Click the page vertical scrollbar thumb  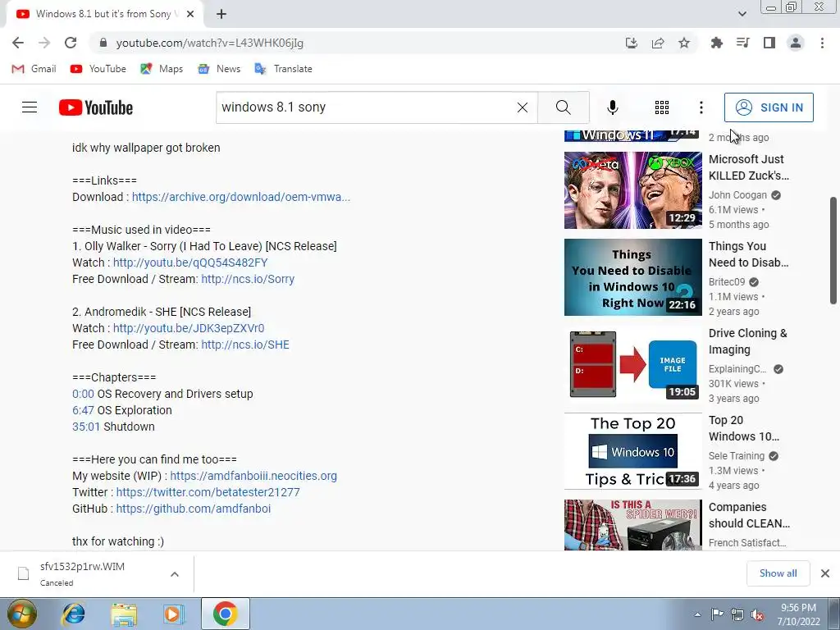coord(833,250)
